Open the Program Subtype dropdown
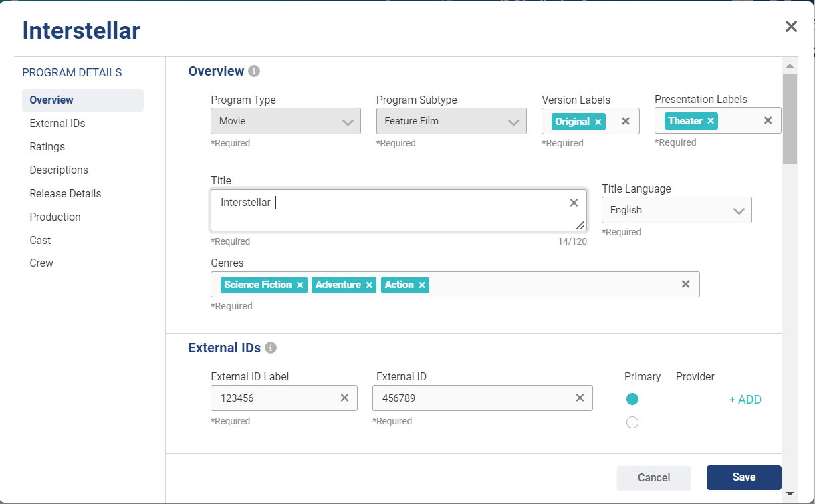The height and width of the screenshot is (504, 815). click(451, 121)
